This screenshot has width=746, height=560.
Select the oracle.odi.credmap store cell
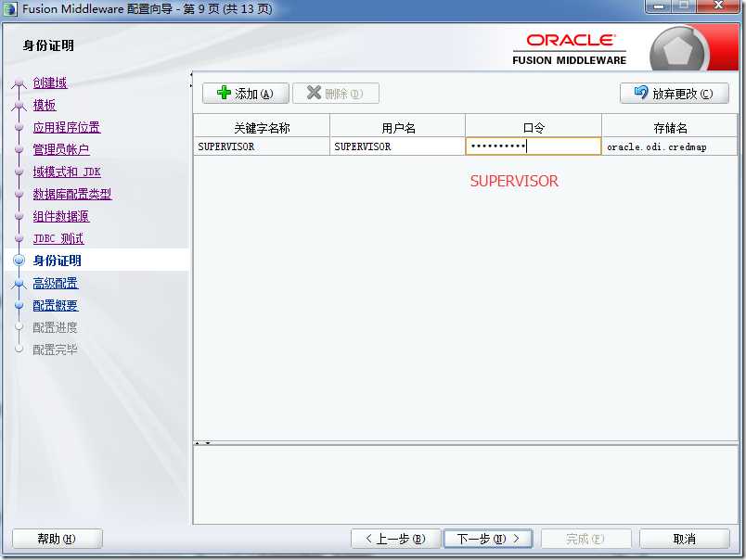[670, 146]
